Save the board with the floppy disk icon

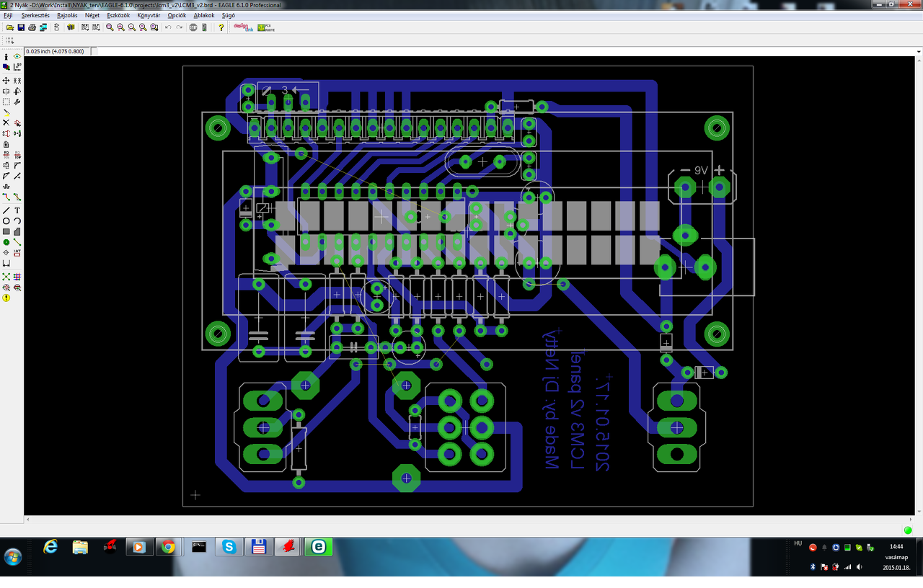tap(21, 27)
